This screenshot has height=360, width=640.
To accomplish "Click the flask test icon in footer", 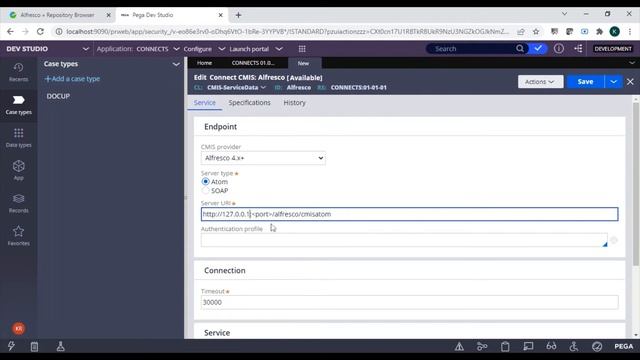I will [60, 346].
